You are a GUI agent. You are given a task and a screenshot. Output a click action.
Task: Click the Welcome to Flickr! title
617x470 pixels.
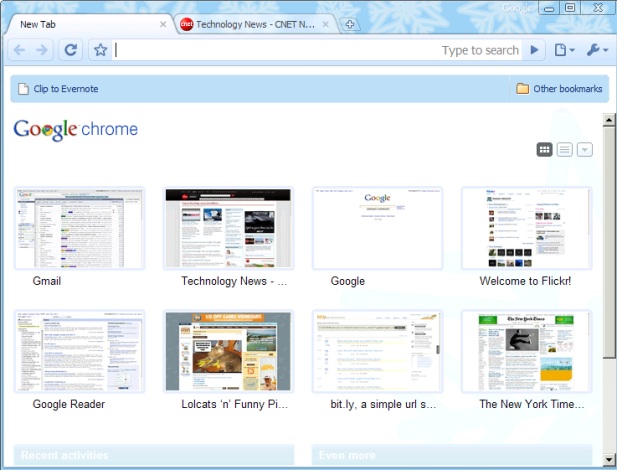(525, 281)
